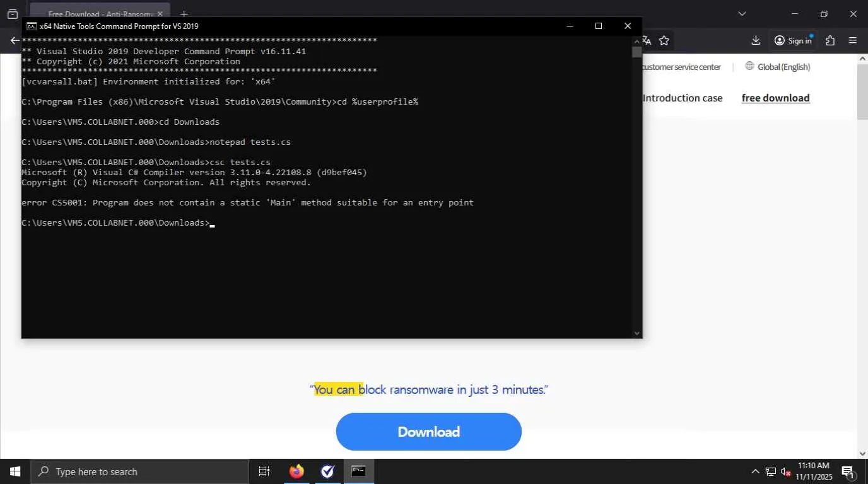
Task: Click the 'cd %userprofile%' command text
Action: pos(377,101)
